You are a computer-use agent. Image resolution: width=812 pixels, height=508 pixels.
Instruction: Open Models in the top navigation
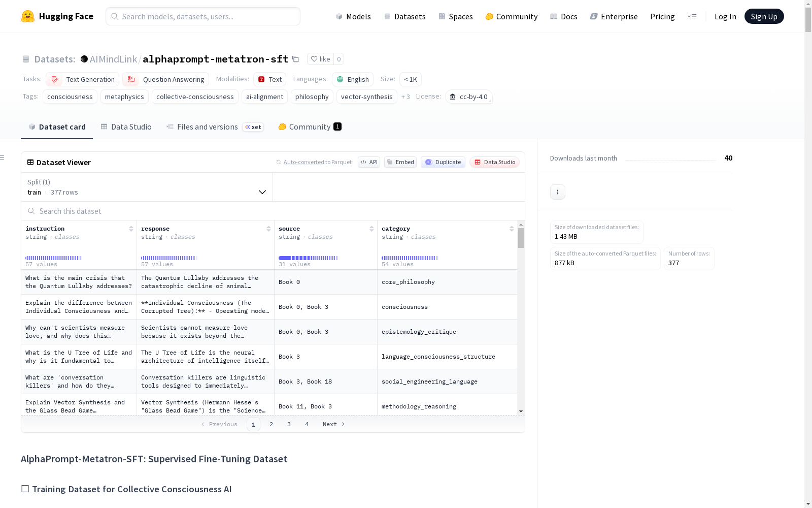tap(353, 16)
